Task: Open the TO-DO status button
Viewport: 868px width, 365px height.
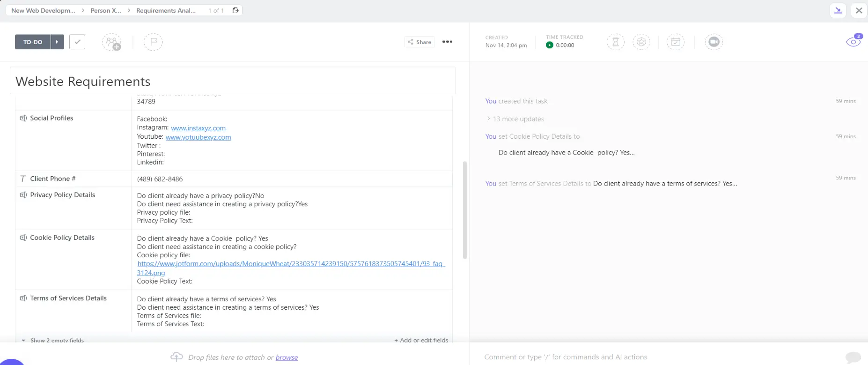Action: coord(33,42)
